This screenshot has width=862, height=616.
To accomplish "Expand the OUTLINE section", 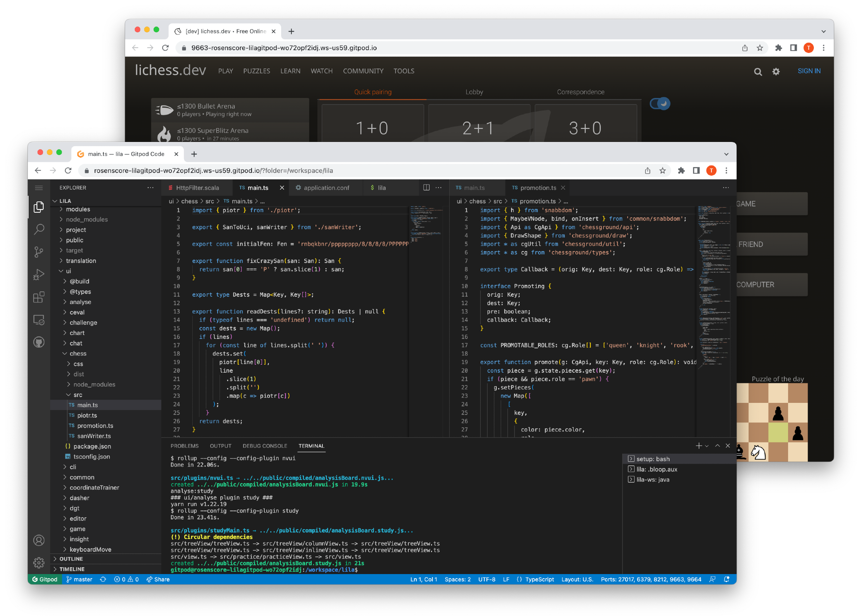I will [x=71, y=559].
